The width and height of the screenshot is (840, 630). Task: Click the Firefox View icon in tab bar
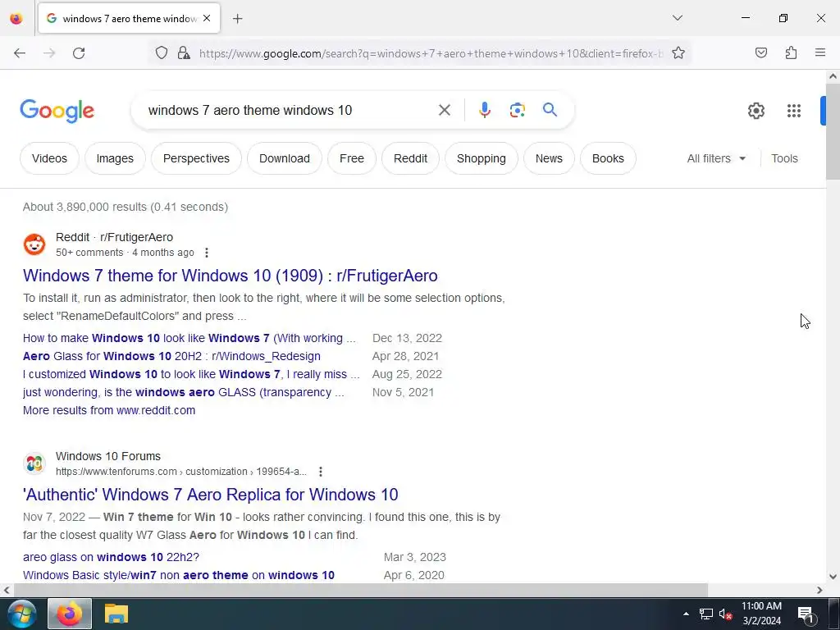(x=16, y=19)
